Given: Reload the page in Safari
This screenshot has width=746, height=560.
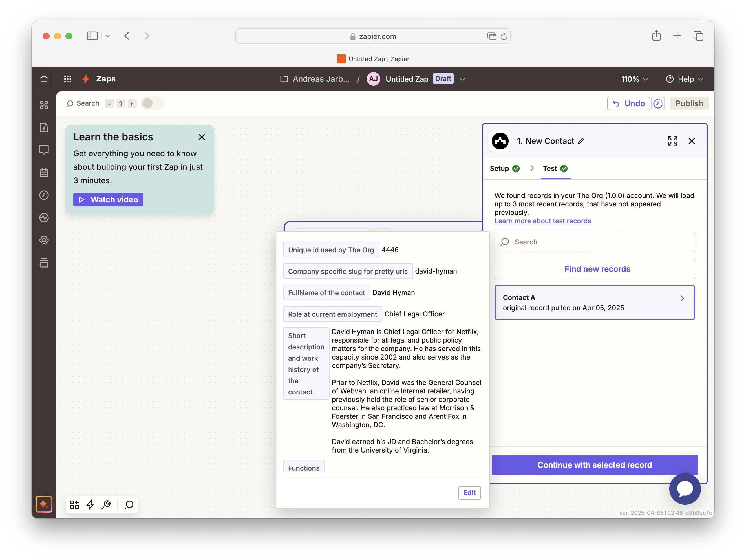Looking at the screenshot, I should click(504, 36).
